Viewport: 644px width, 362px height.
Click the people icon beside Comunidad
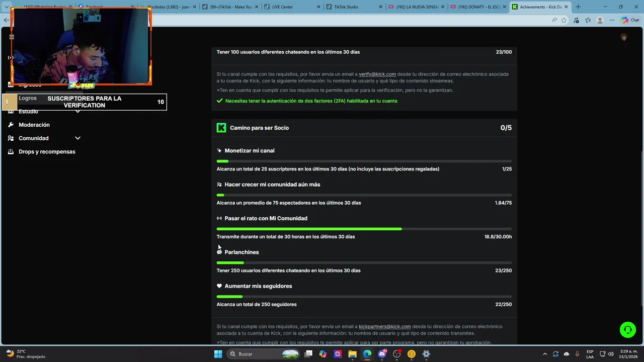click(x=11, y=138)
